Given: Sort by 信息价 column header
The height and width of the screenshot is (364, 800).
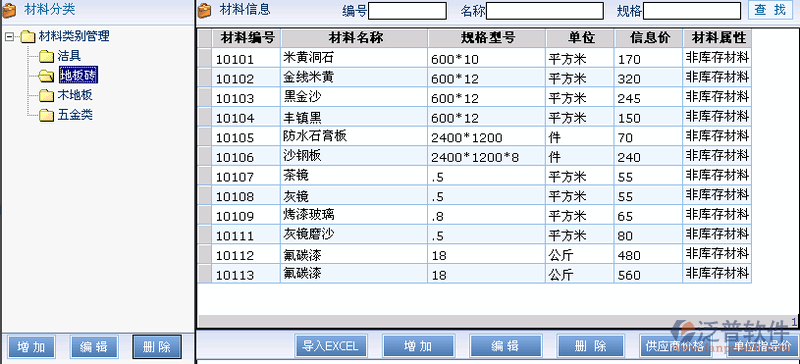Looking at the screenshot, I should (x=648, y=38).
